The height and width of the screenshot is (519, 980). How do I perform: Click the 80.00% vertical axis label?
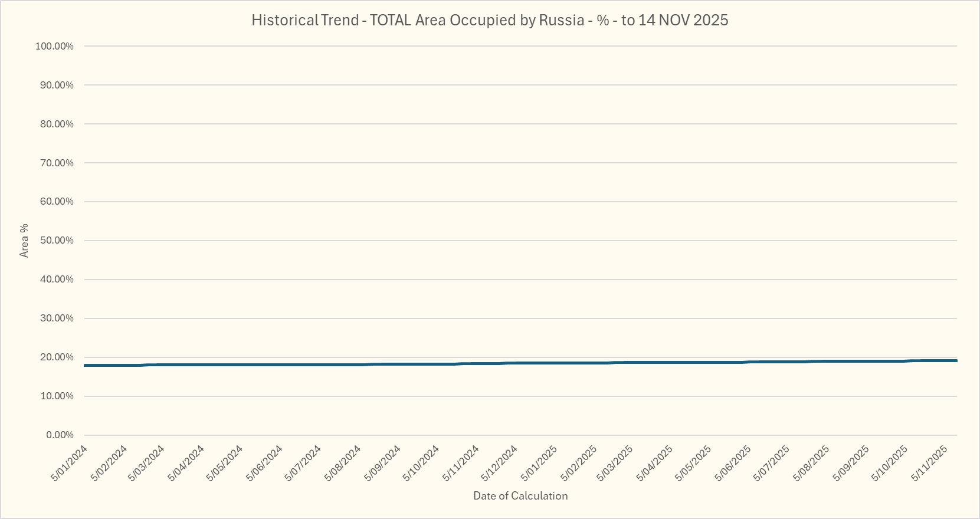[57, 124]
